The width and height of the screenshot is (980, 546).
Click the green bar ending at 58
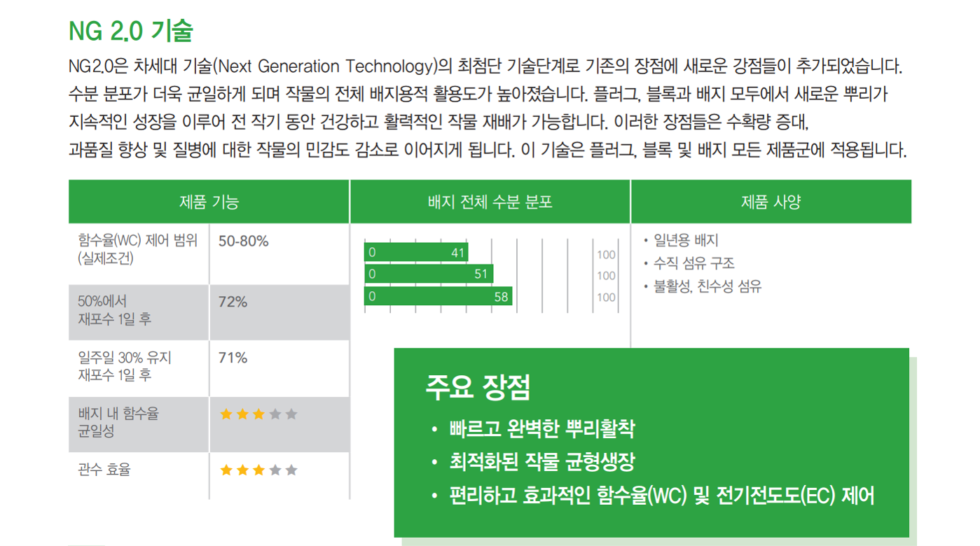[x=439, y=296]
